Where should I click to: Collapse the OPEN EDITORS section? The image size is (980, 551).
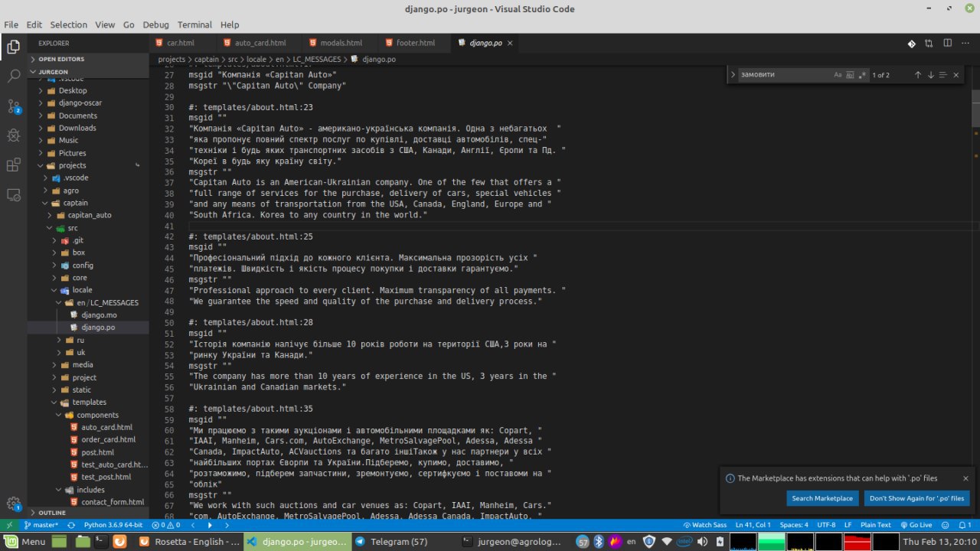pyautogui.click(x=88, y=59)
